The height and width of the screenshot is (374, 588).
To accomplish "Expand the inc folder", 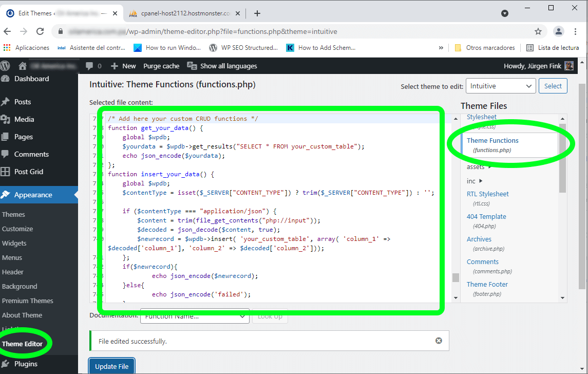I will pyautogui.click(x=475, y=181).
